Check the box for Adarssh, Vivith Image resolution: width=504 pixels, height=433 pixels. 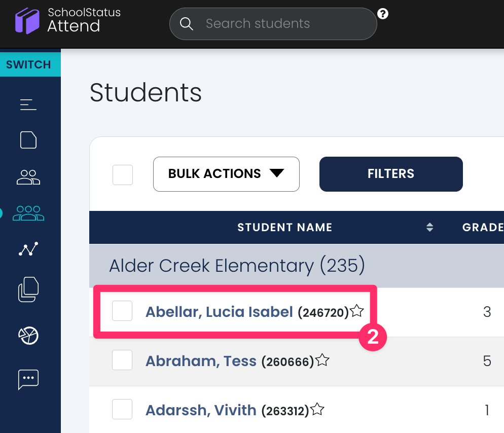point(122,409)
